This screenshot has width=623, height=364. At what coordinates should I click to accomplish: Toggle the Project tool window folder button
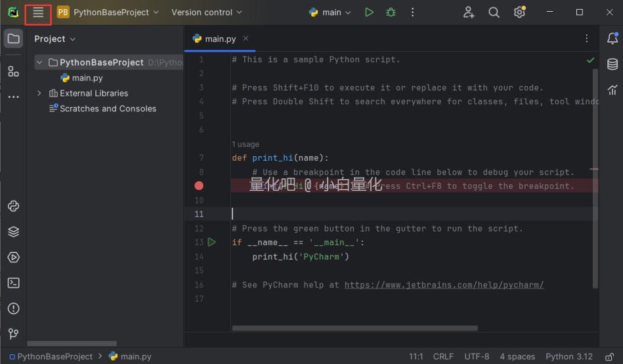coord(14,39)
